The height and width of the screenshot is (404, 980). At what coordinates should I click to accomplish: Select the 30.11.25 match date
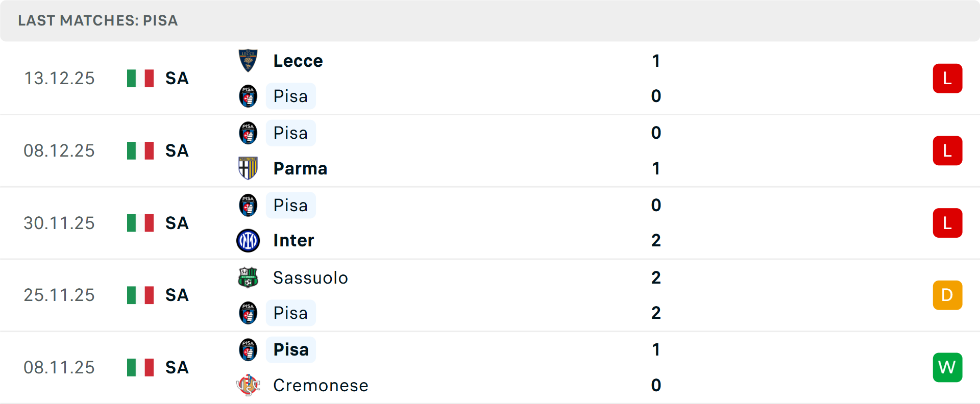click(x=59, y=223)
